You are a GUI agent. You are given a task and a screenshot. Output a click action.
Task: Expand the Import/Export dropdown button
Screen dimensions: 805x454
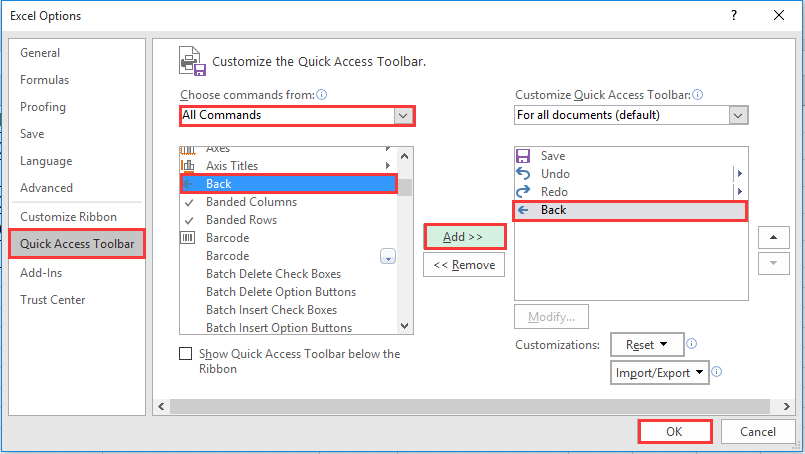660,373
